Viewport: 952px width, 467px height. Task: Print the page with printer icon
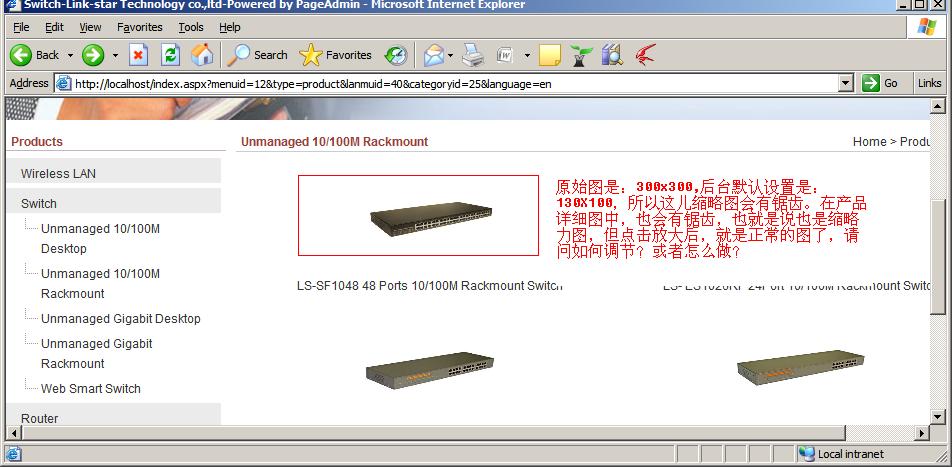pyautogui.click(x=473, y=55)
